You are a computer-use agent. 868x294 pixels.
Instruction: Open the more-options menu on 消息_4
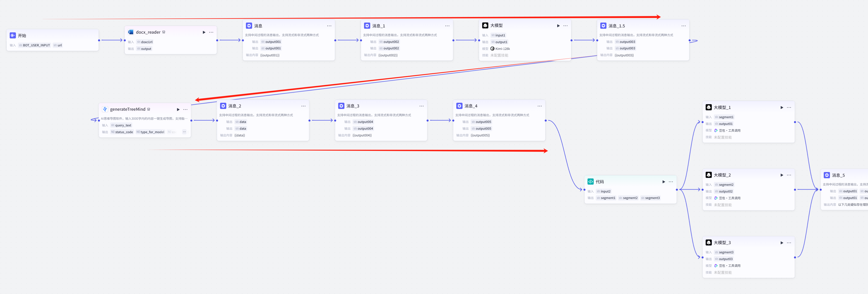(540, 106)
